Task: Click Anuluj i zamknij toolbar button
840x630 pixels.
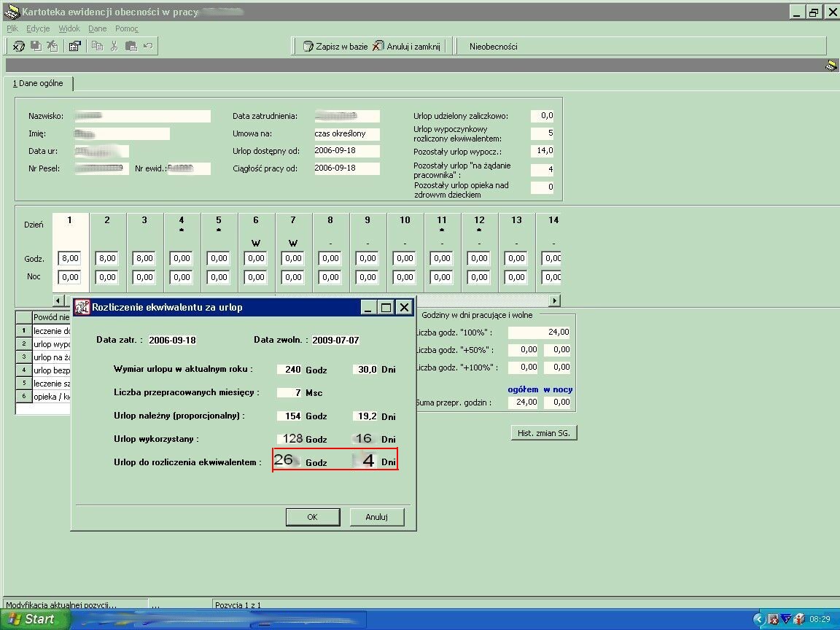Action: [x=407, y=47]
